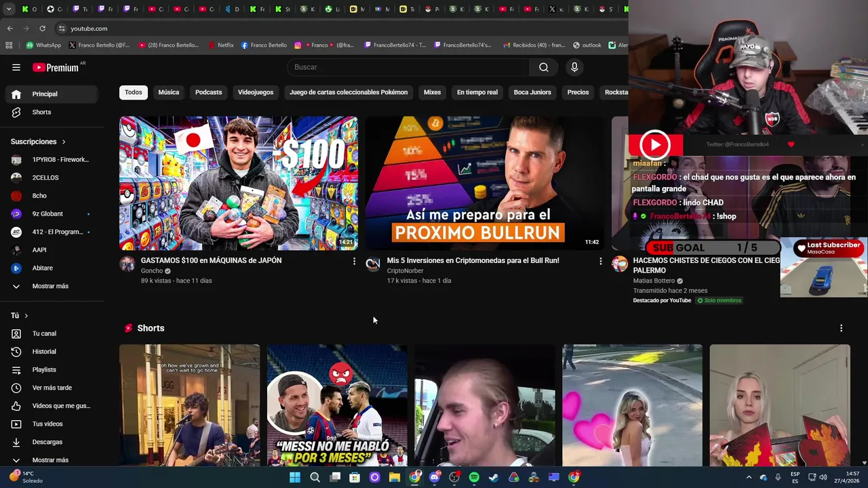The image size is (868, 488).
Task: Open options menu for Mis 5 Inversiones video
Action: coord(600,261)
